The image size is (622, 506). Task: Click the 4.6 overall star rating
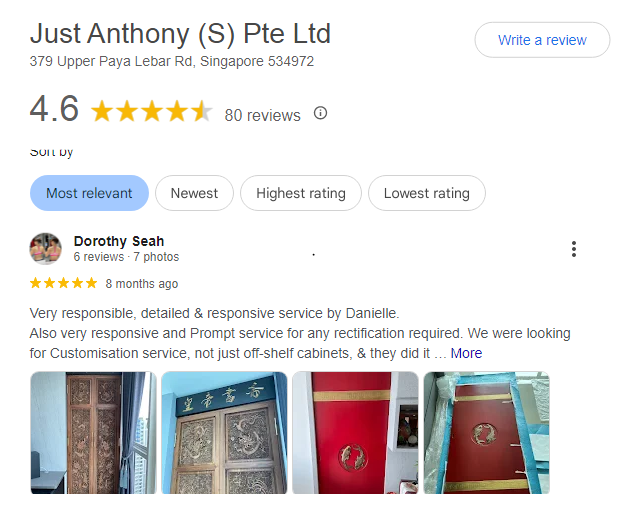[x=152, y=111]
